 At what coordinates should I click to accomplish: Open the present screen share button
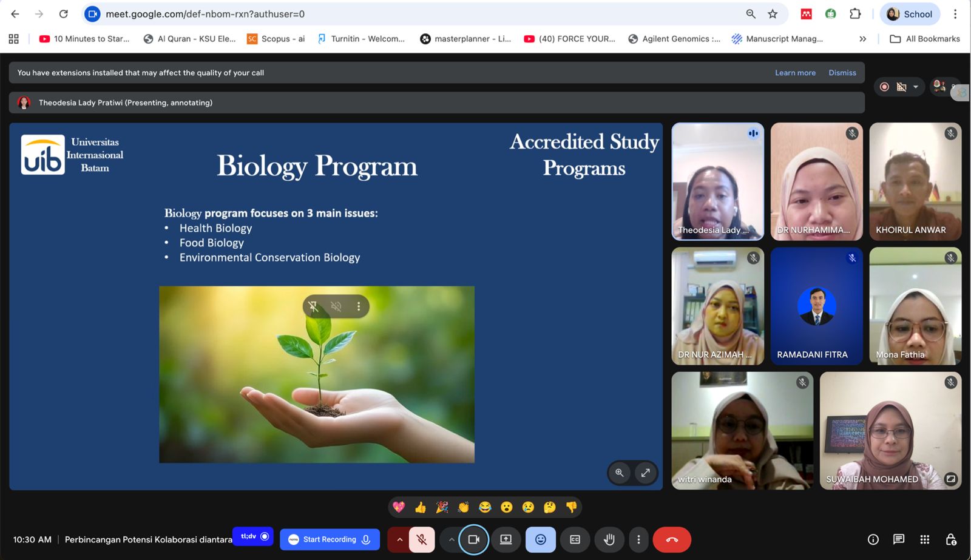pyautogui.click(x=506, y=539)
